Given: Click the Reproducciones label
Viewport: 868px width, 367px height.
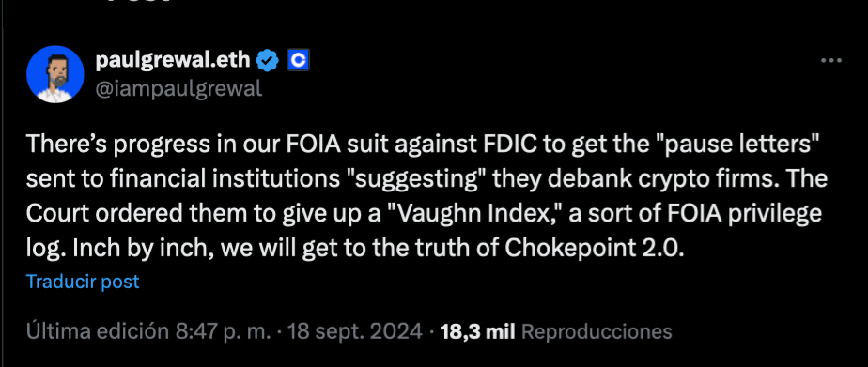Looking at the screenshot, I should tap(597, 331).
